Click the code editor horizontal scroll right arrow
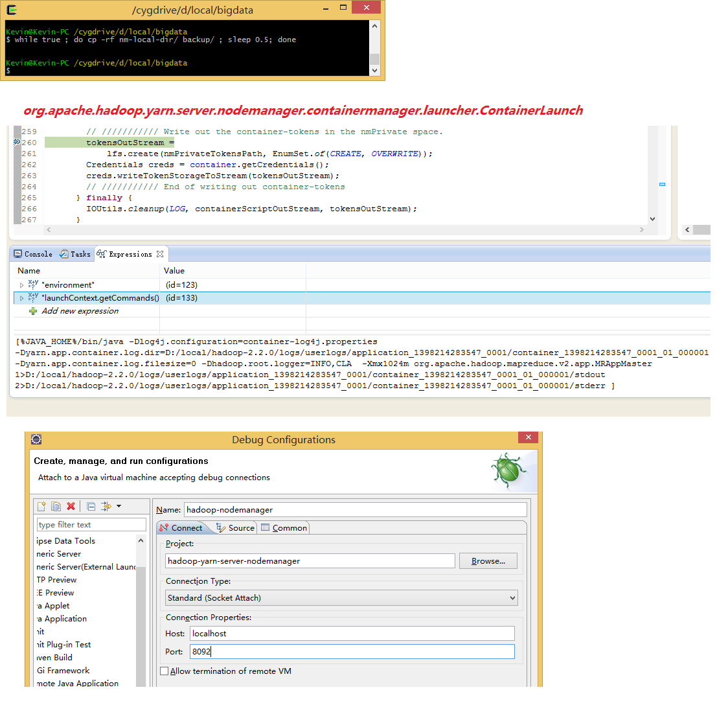728x705 pixels. tap(642, 229)
